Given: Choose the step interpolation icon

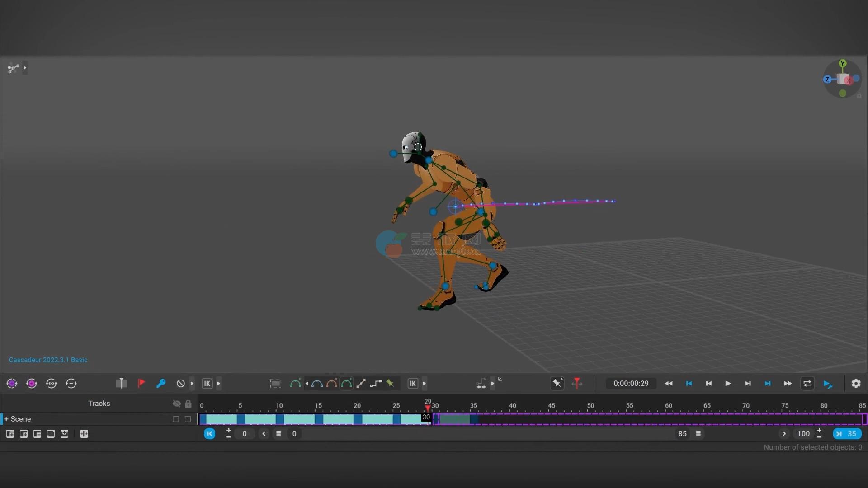Looking at the screenshot, I should click(x=376, y=384).
